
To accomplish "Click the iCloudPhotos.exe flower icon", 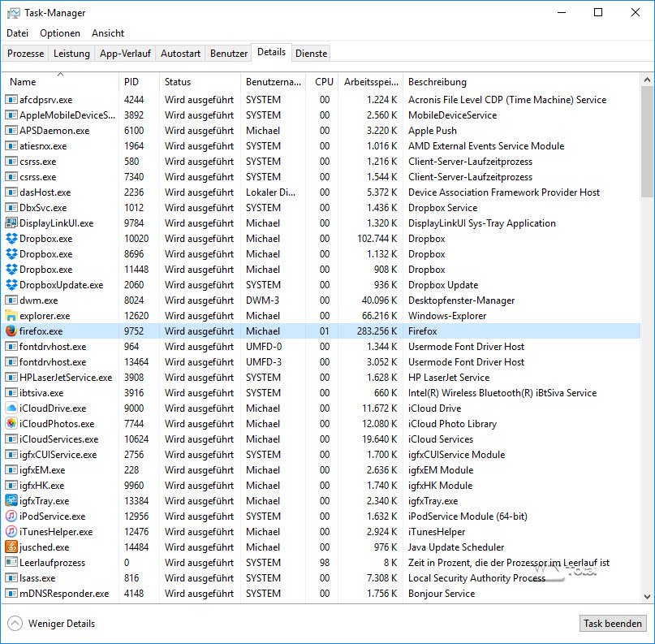I will pos(11,424).
